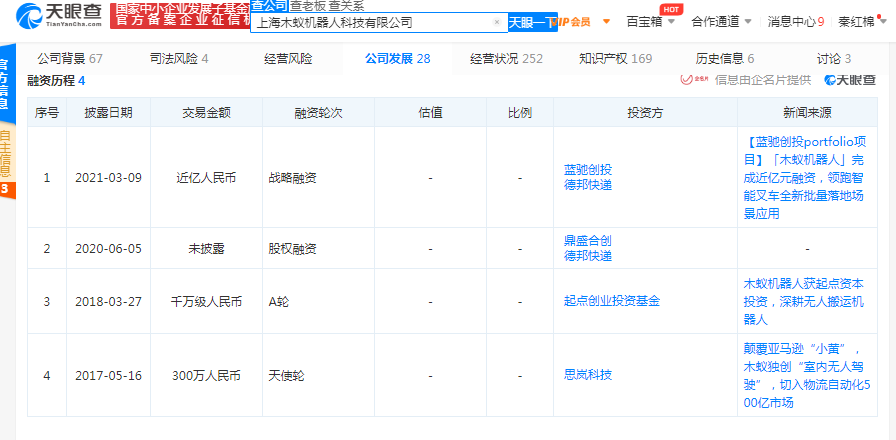The height and width of the screenshot is (440, 896).
Task: Click the date 2020-06-05 cell
Action: point(109,249)
